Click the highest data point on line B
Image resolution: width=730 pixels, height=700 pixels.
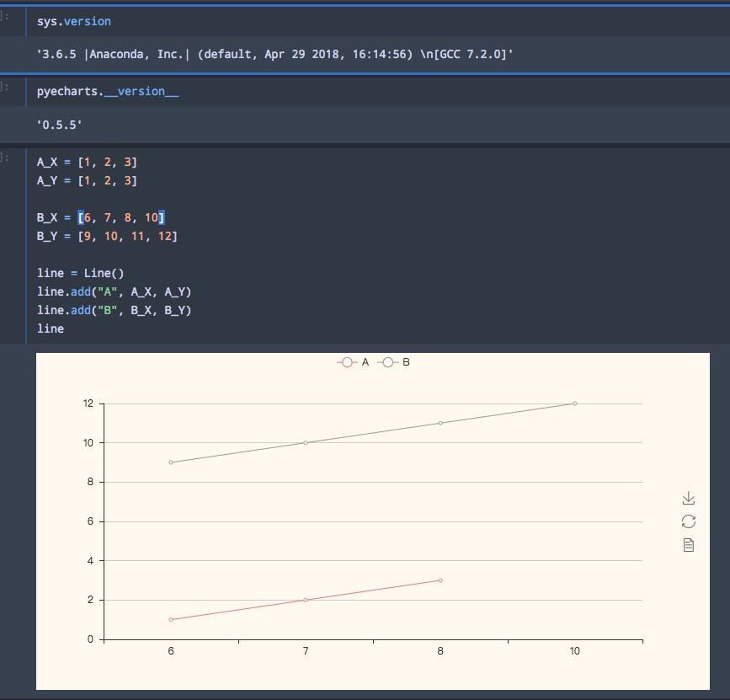[x=575, y=403]
